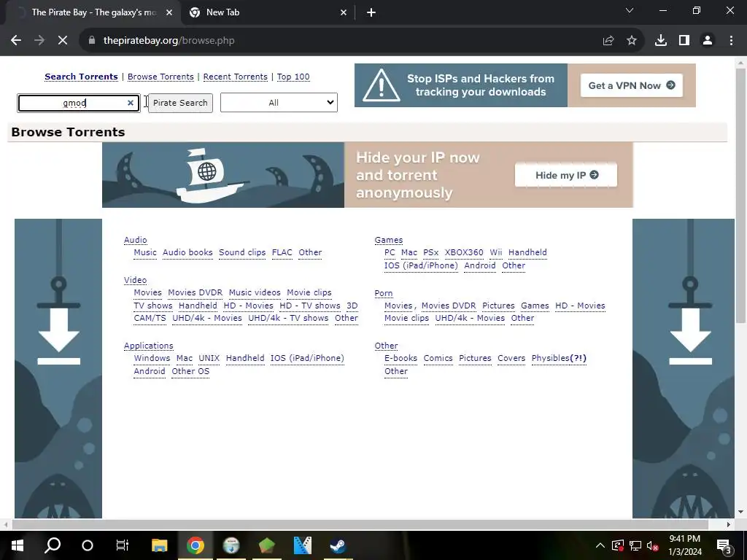Open the Search Torrents link
747x560 pixels.
click(81, 77)
